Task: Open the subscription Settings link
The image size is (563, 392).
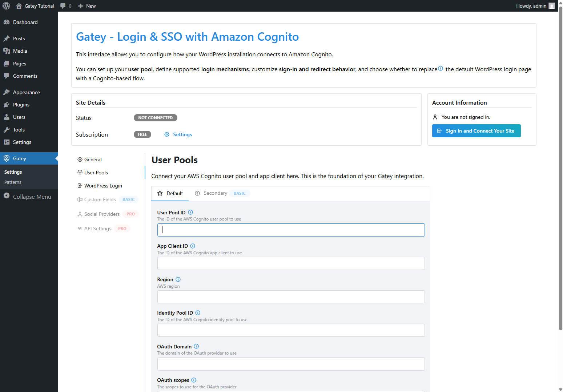Action: pyautogui.click(x=182, y=134)
